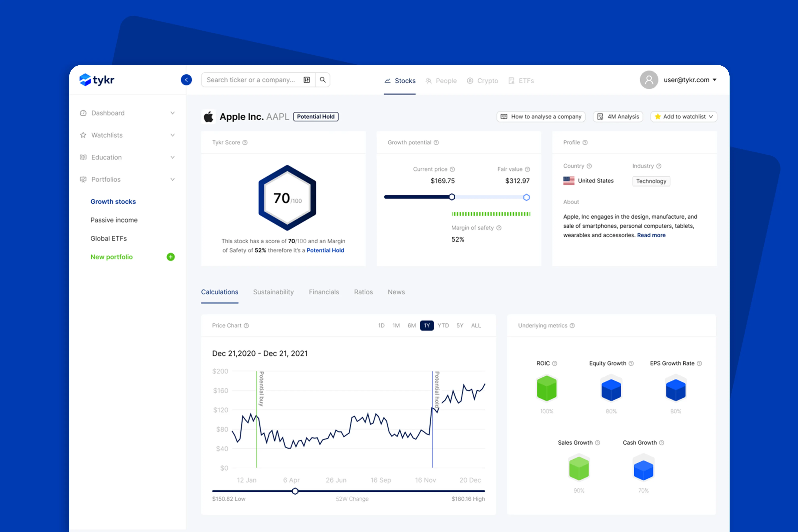
Task: Click the 52W Change slider handle
Action: click(295, 491)
